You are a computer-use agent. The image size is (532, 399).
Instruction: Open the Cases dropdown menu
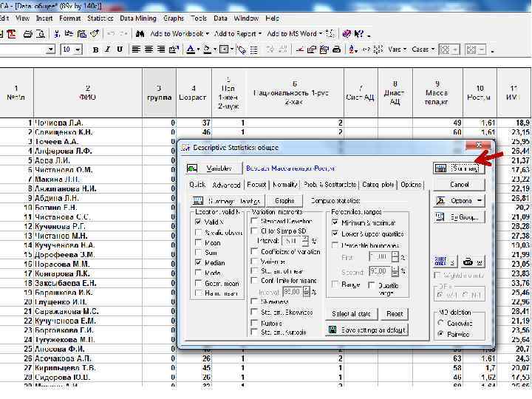point(423,50)
